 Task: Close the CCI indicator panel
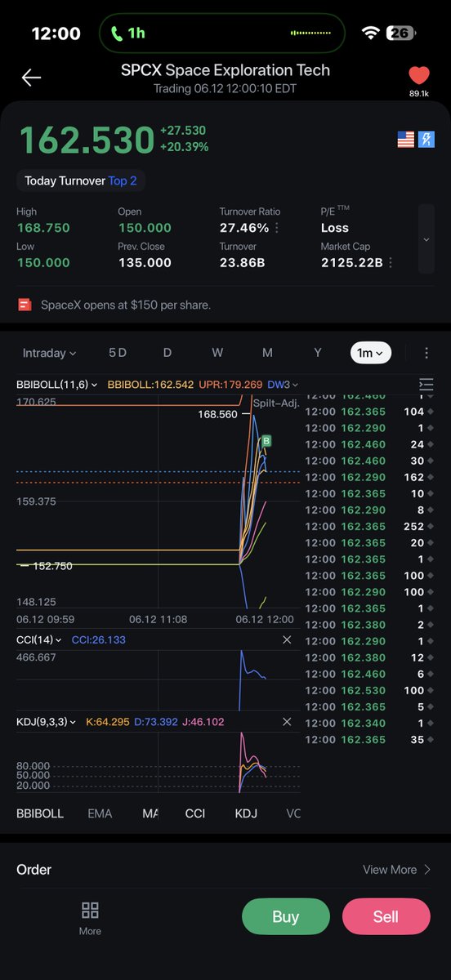point(287,640)
